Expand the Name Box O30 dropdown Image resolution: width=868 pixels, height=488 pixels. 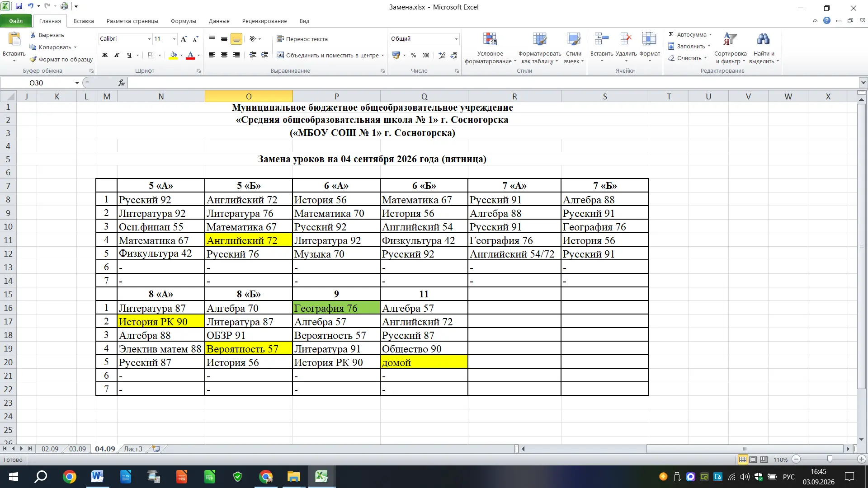coord(77,83)
